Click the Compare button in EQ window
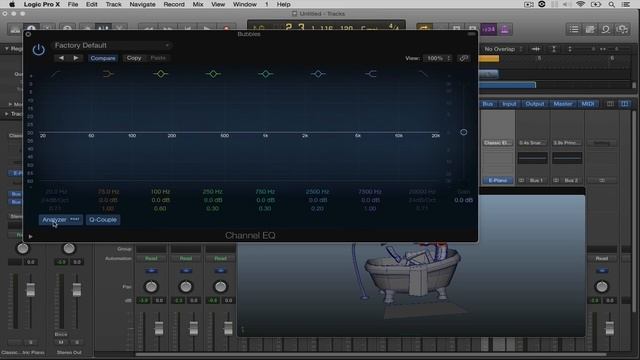Viewport: 640px width, 360px height. point(103,58)
